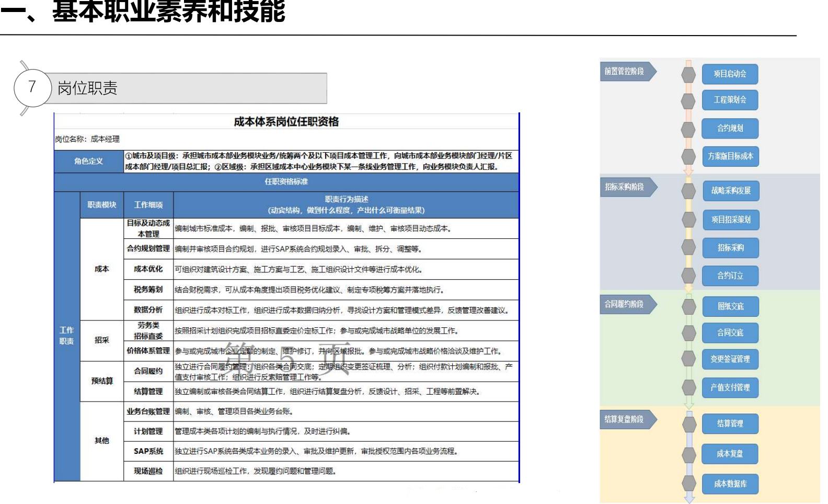The image size is (828, 504).
Task: Click the 计划管理 table cell
Action: click(148, 431)
